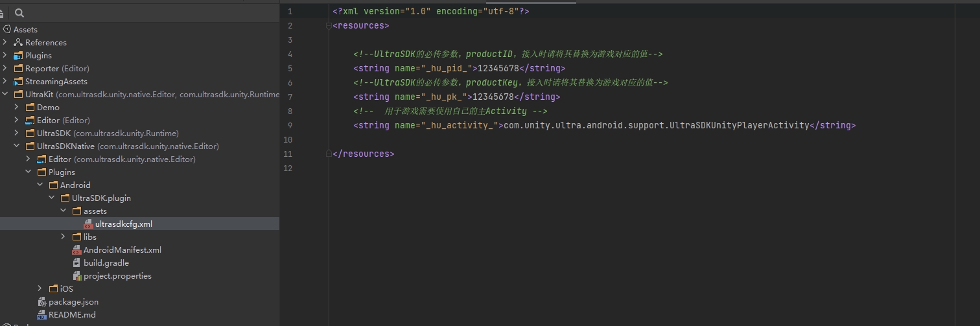This screenshot has width=980, height=326.
Task: Click the UltraSDK (com.ultrasdk.unity.Runtime) folder icon
Action: (30, 133)
